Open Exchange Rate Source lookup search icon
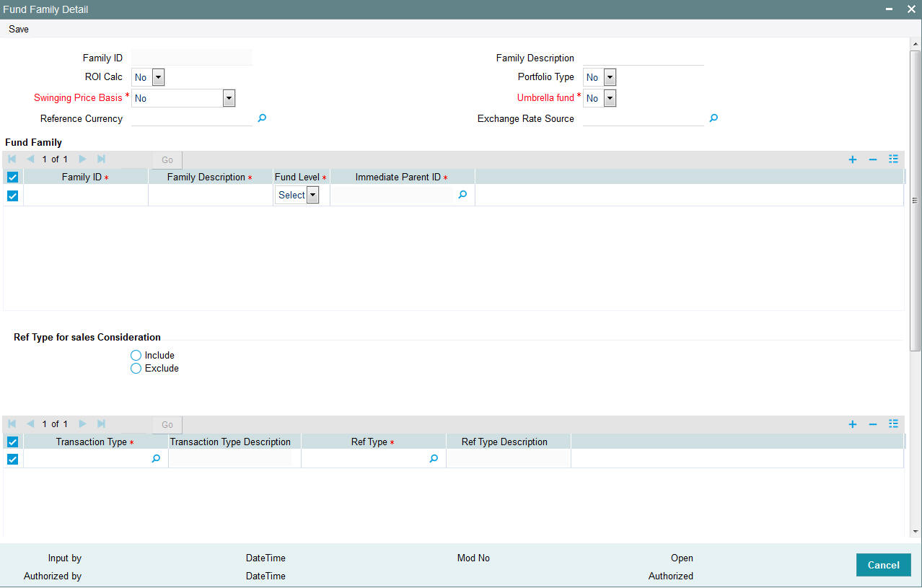922x588 pixels. [x=714, y=118]
